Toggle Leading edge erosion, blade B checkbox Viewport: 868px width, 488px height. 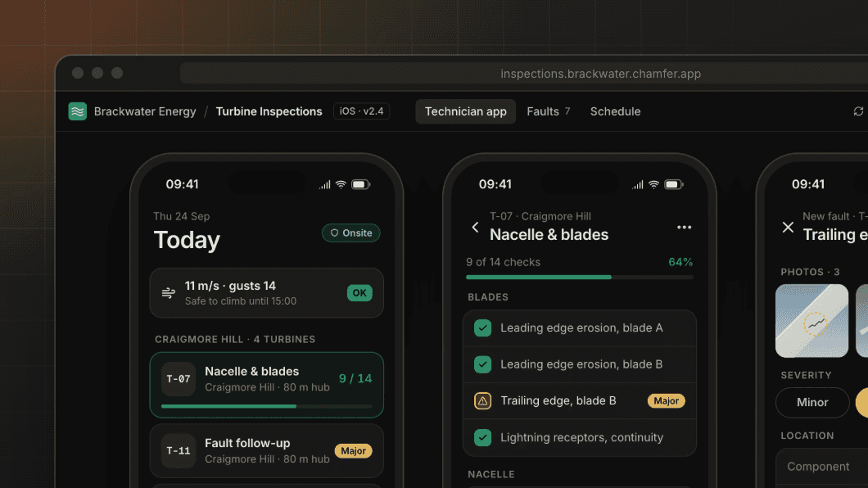click(x=482, y=364)
